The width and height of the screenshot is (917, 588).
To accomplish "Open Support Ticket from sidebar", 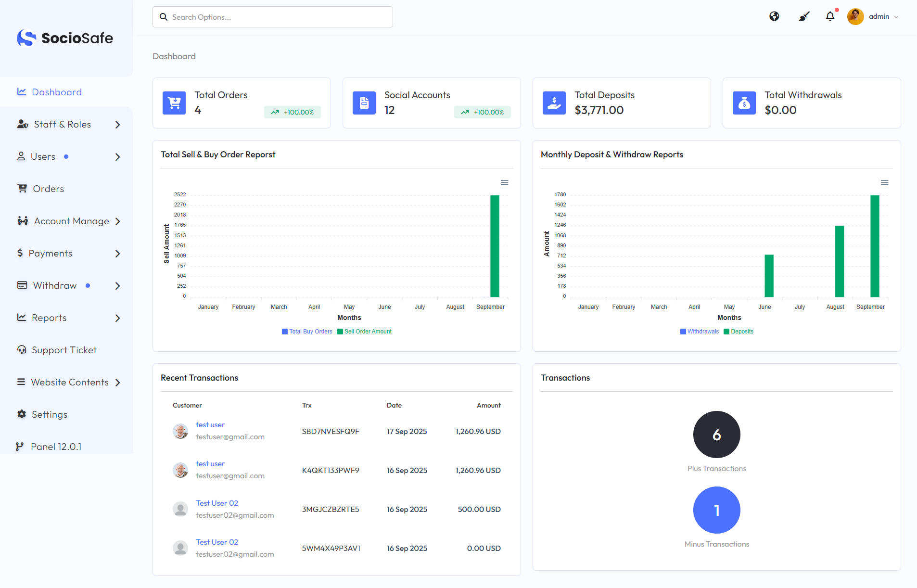I will coord(64,350).
